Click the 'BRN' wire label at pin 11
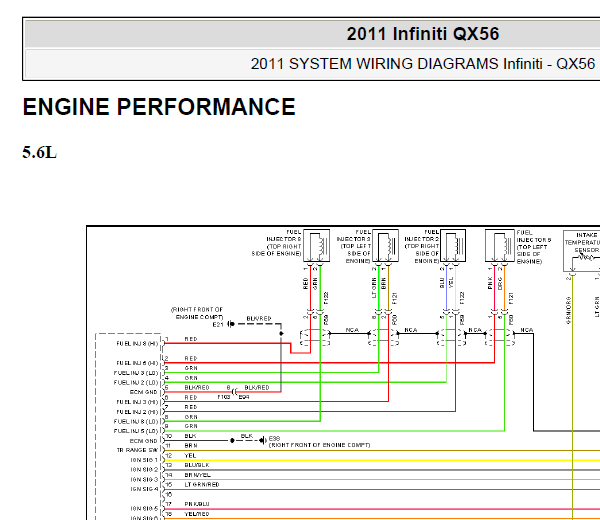This screenshot has width=600, height=520. coord(191,445)
